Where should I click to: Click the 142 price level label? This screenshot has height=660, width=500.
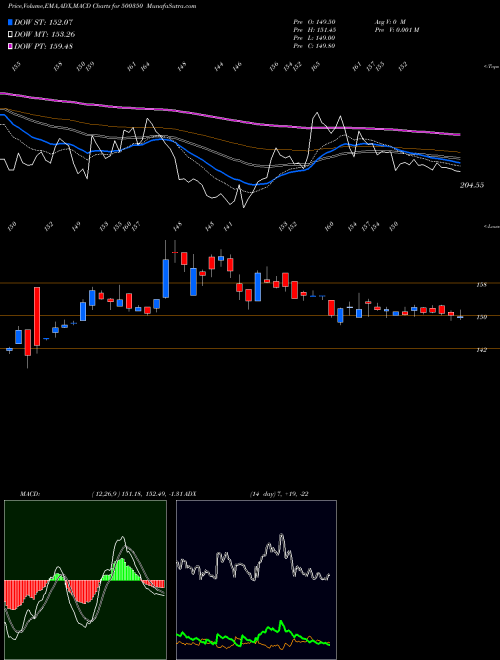[x=481, y=350]
